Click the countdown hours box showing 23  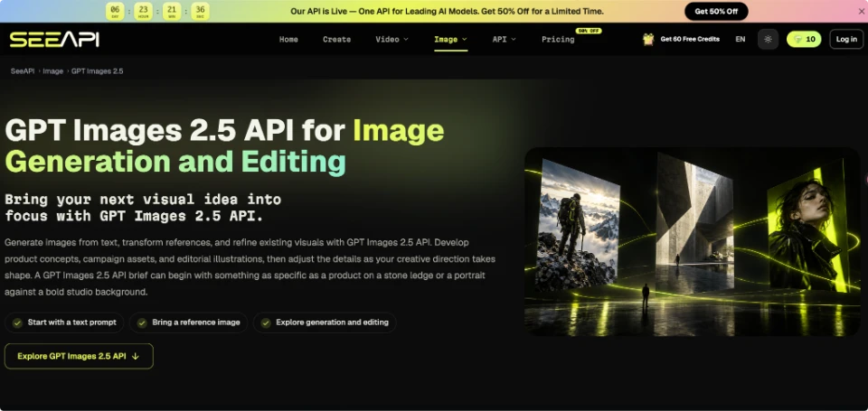point(144,11)
